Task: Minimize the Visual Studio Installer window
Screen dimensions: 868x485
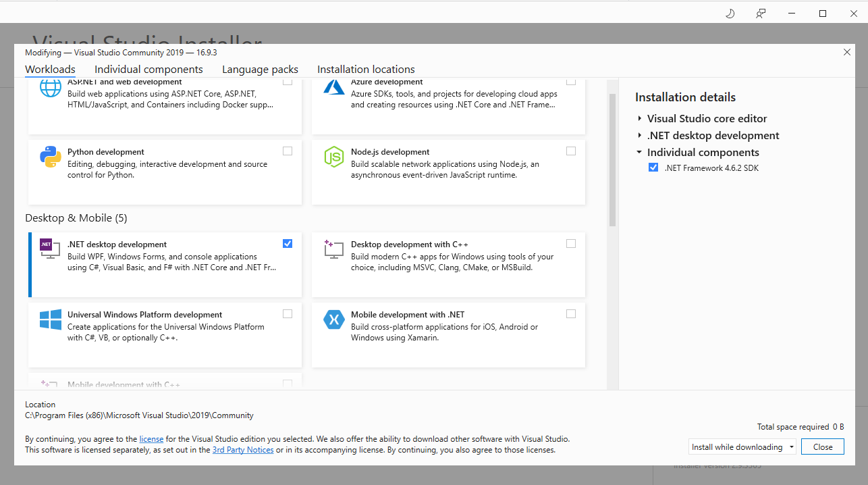Action: point(792,14)
